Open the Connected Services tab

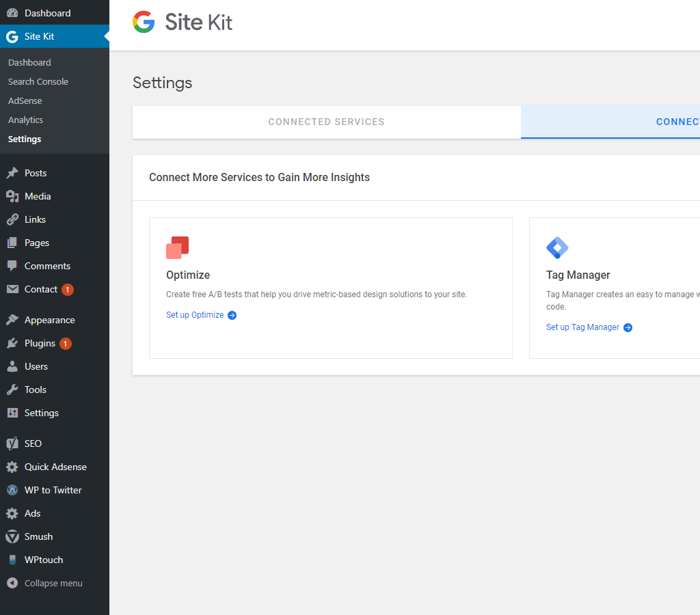326,122
